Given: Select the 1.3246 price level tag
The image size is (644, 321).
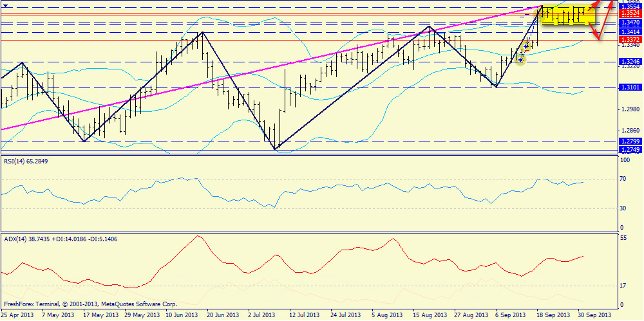Looking at the screenshot, I should (x=629, y=62).
